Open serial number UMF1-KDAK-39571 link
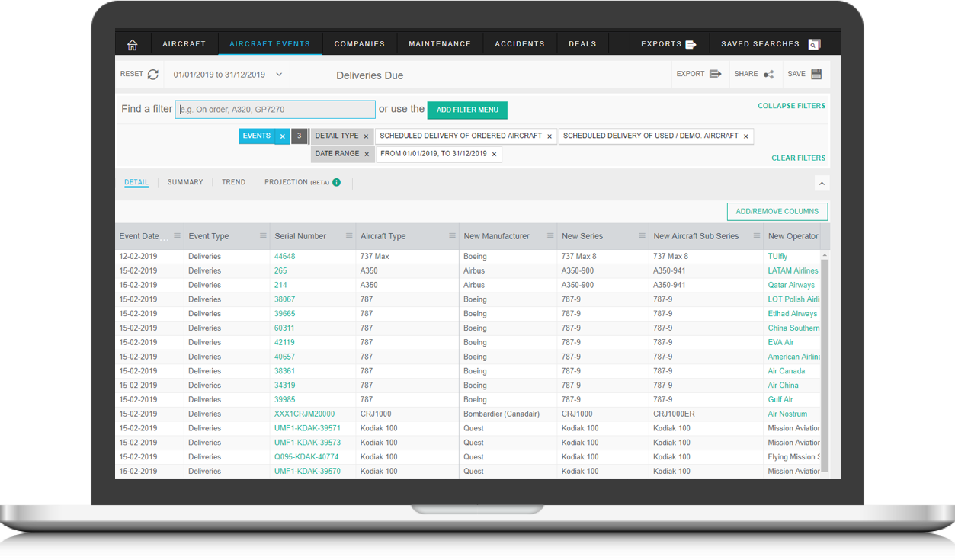Image resolution: width=955 pixels, height=560 pixels. (x=307, y=428)
